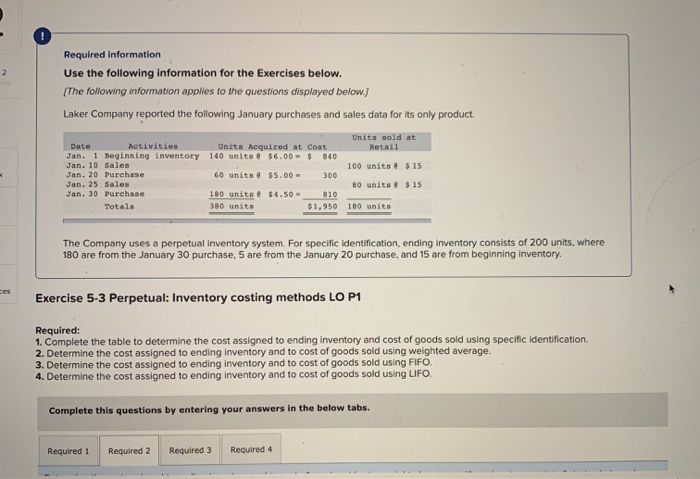The height and width of the screenshot is (479, 700).
Task: Open the Required 1 tab
Action: [x=68, y=451]
